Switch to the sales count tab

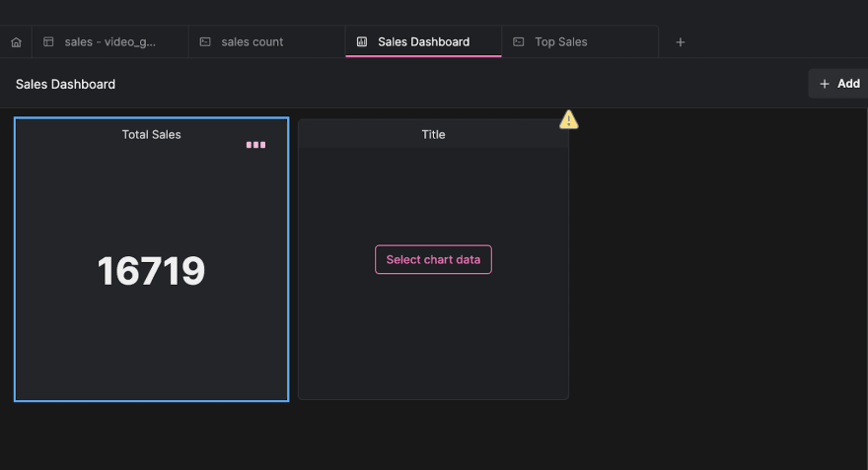pos(267,42)
